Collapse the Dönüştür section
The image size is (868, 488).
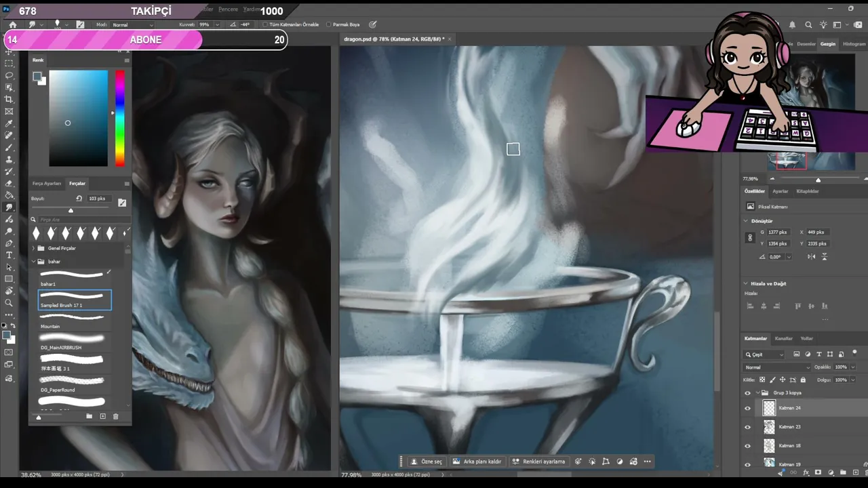pos(747,221)
